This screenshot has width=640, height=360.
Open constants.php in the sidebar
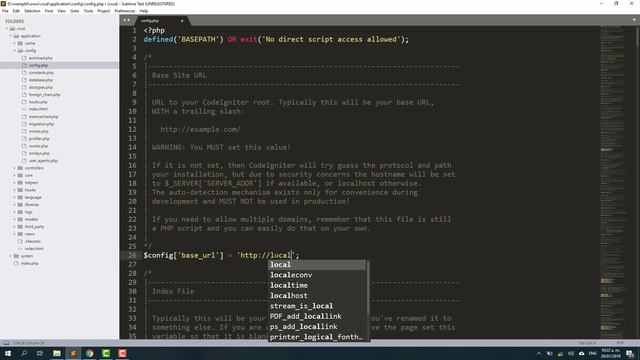pos(41,73)
